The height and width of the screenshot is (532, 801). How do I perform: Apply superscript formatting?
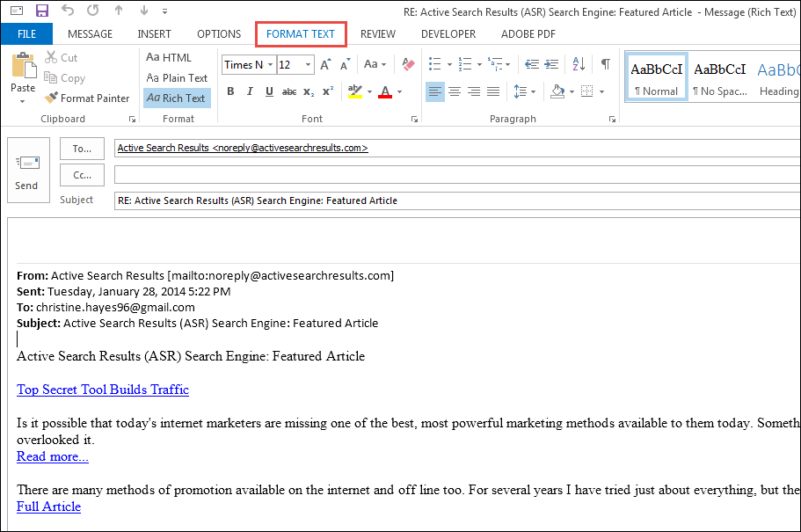328,91
